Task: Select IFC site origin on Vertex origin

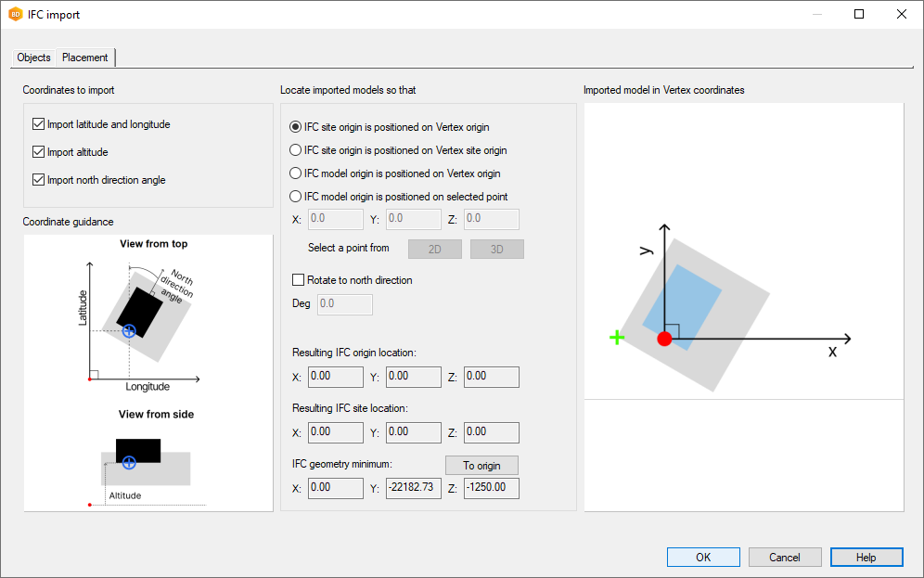Action: (x=296, y=127)
